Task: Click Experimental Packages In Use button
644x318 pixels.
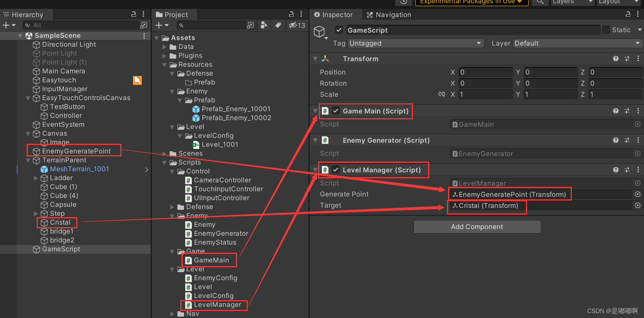Action: coord(471,2)
